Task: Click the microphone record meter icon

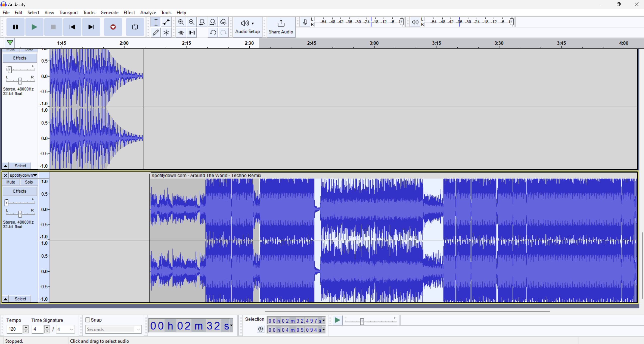Action: 305,22
